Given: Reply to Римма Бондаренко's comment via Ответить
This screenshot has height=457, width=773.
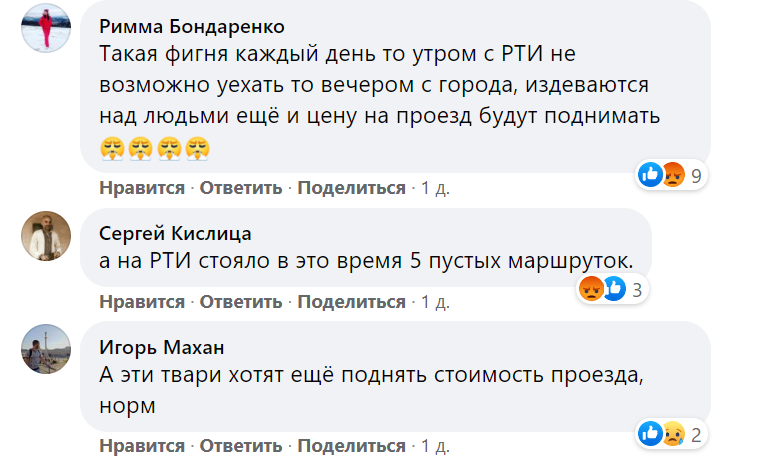Looking at the screenshot, I should tap(241, 188).
